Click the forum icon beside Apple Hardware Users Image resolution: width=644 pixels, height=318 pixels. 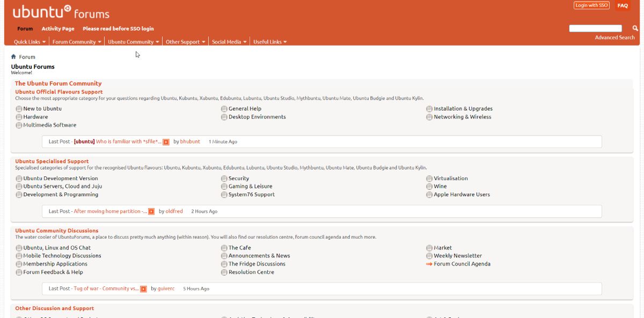click(x=429, y=195)
